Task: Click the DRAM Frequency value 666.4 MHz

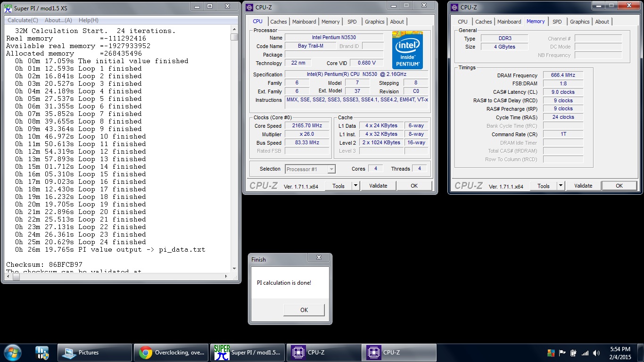Action: point(563,75)
